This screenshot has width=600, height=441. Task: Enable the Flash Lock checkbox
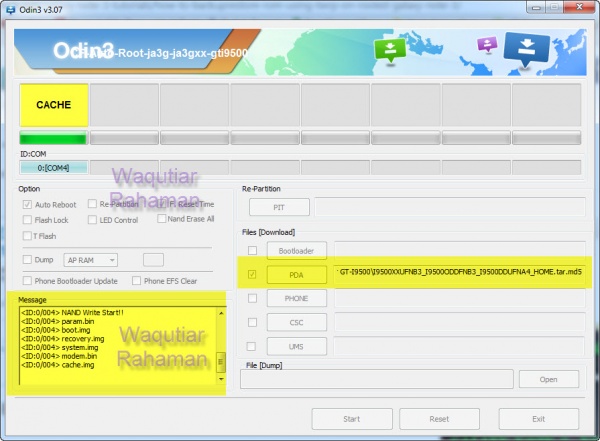point(27,220)
